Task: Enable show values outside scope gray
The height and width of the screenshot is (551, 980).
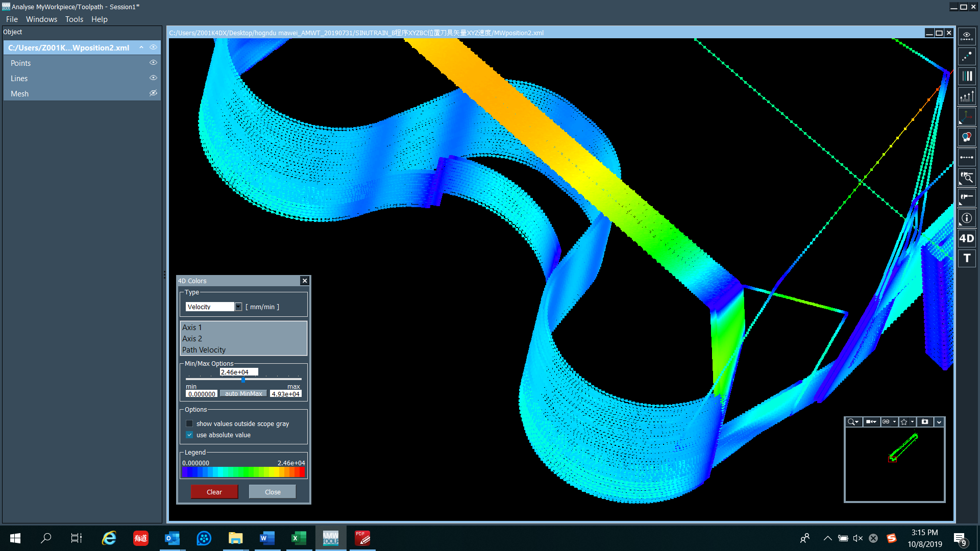Action: [x=189, y=423]
